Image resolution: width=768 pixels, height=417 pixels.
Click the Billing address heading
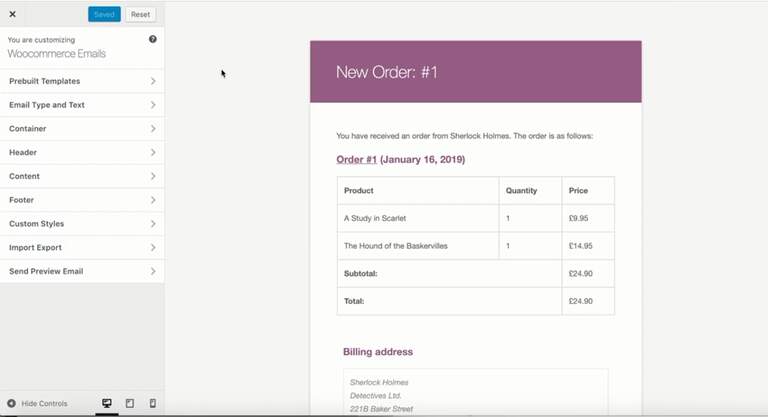click(378, 352)
